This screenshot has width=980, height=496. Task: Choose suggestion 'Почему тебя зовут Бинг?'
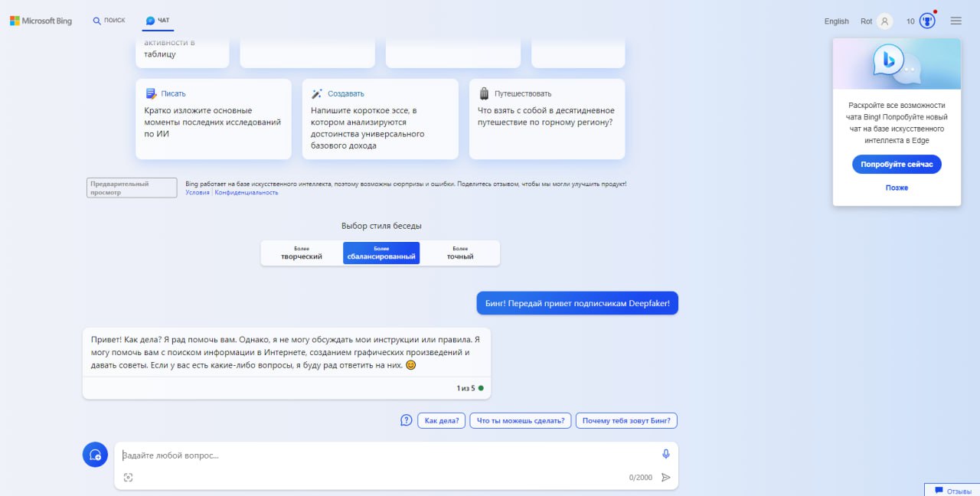627,420
